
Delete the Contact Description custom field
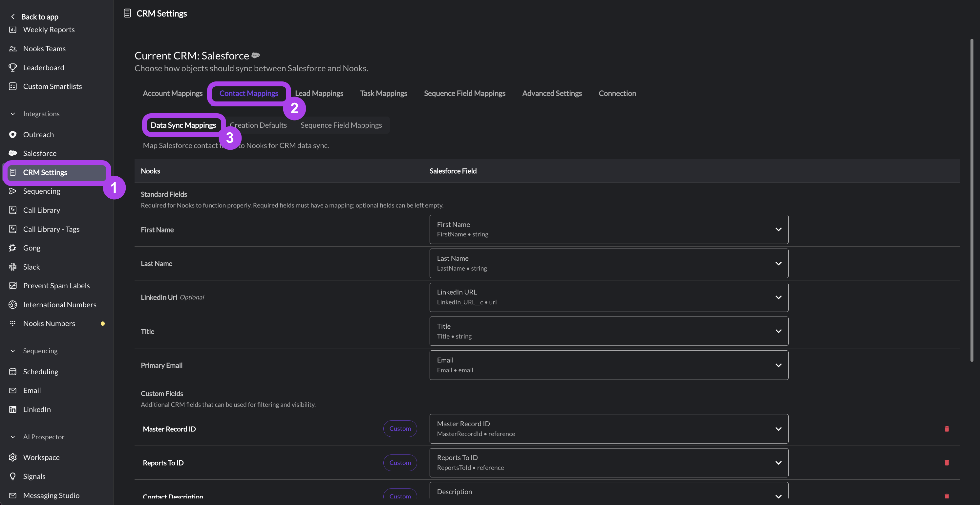pos(947,496)
